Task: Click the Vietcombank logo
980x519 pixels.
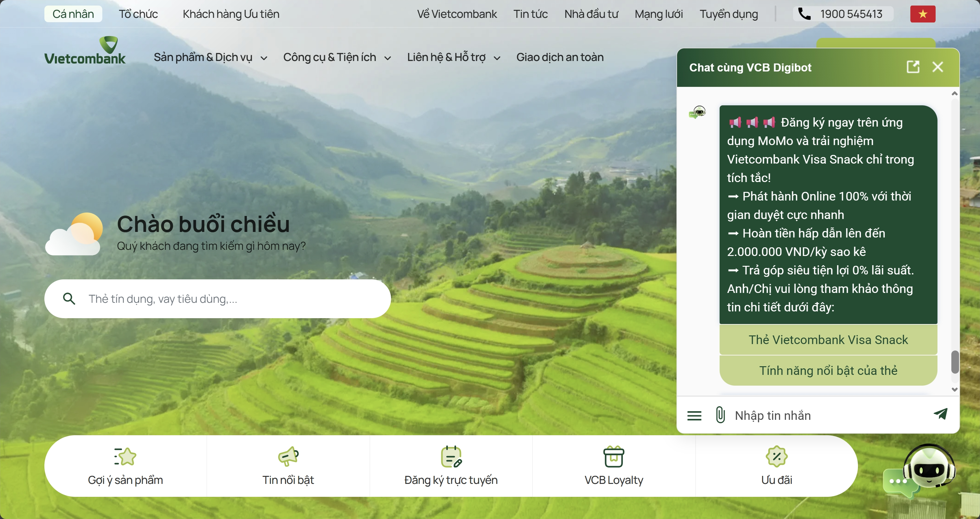Action: 85,50
